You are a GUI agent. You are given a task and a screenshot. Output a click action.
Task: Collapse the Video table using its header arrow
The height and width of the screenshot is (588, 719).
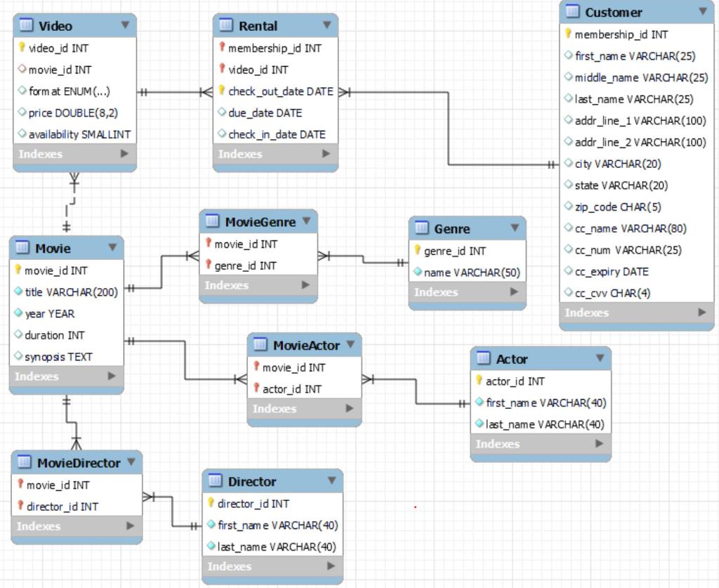tap(124, 25)
